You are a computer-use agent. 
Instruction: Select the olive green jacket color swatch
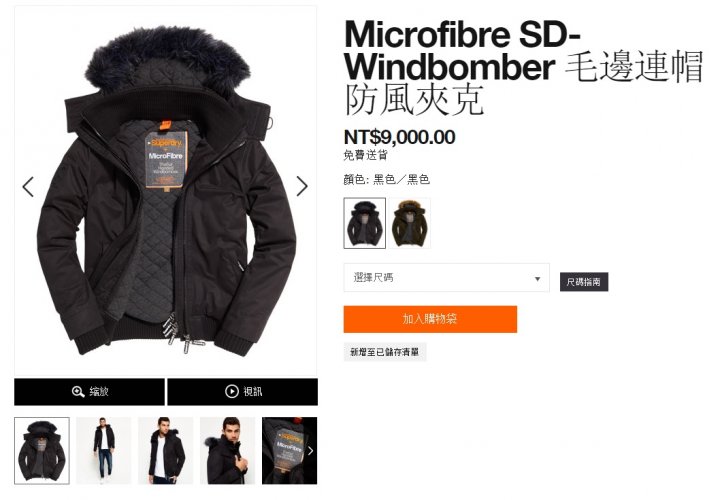[410, 223]
